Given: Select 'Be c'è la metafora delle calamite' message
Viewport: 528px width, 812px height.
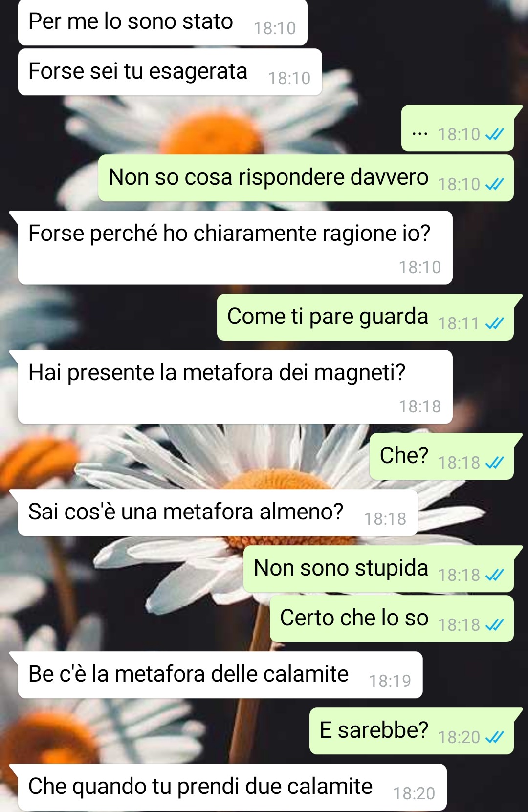Looking at the screenshot, I should (220, 675).
